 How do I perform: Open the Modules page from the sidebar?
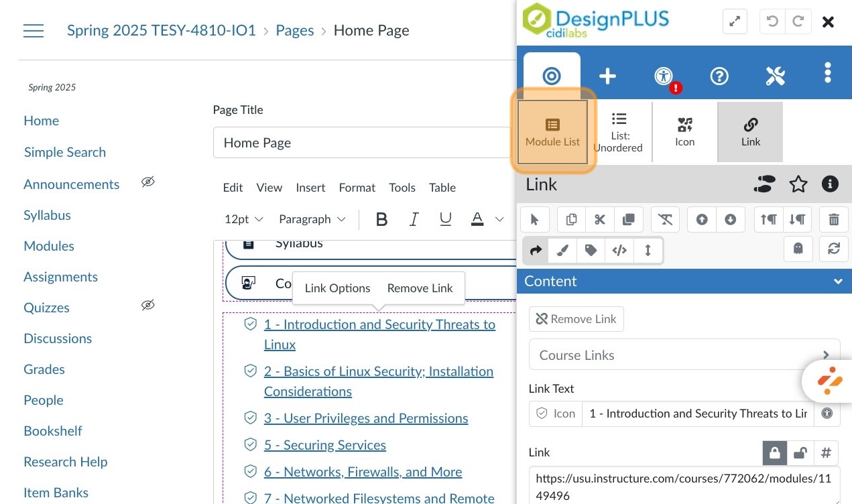[x=48, y=246]
